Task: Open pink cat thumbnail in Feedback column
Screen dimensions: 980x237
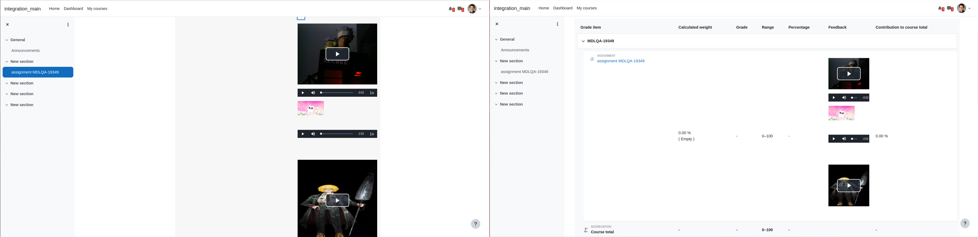Action: (x=842, y=113)
